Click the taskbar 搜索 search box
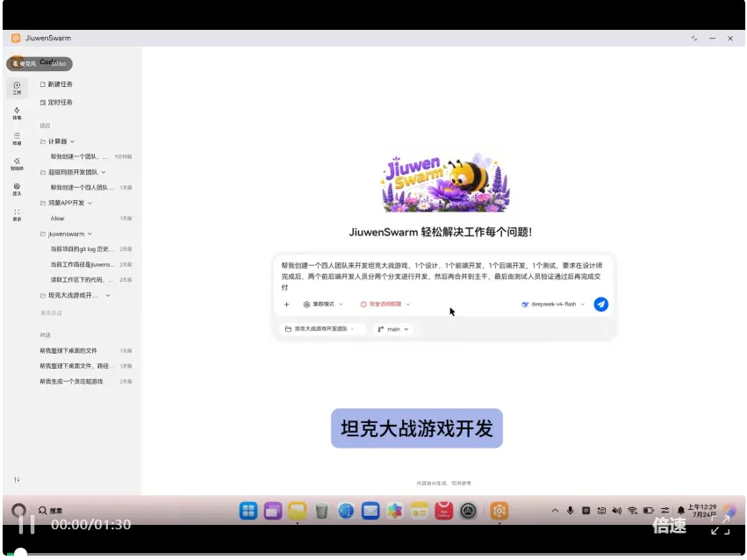This screenshot has height=560, width=747. pos(51,511)
